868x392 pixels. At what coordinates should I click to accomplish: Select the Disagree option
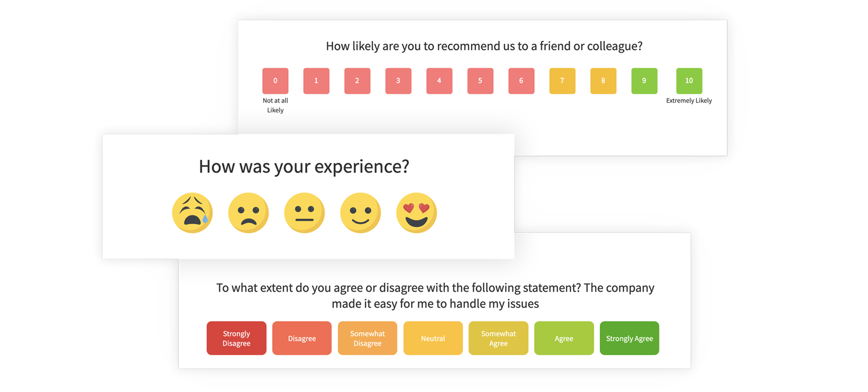pyautogui.click(x=302, y=338)
